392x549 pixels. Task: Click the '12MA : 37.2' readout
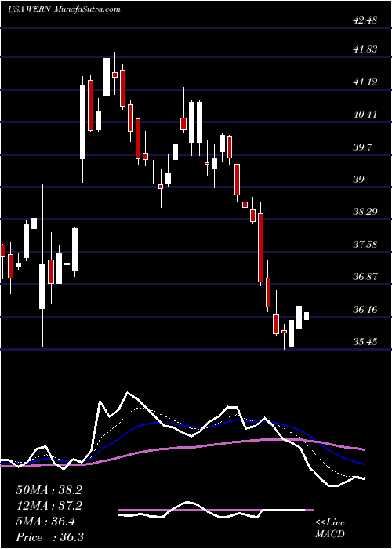49,506
